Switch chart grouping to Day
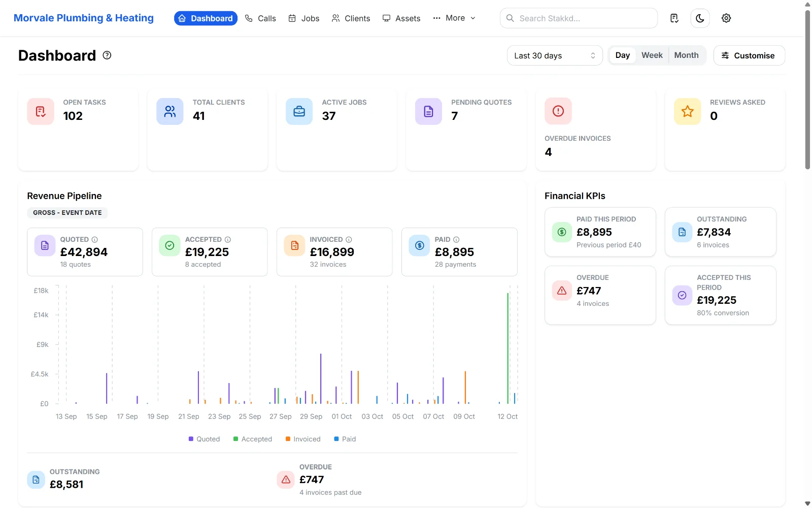Viewport: 812px width, 508px height. [623, 55]
